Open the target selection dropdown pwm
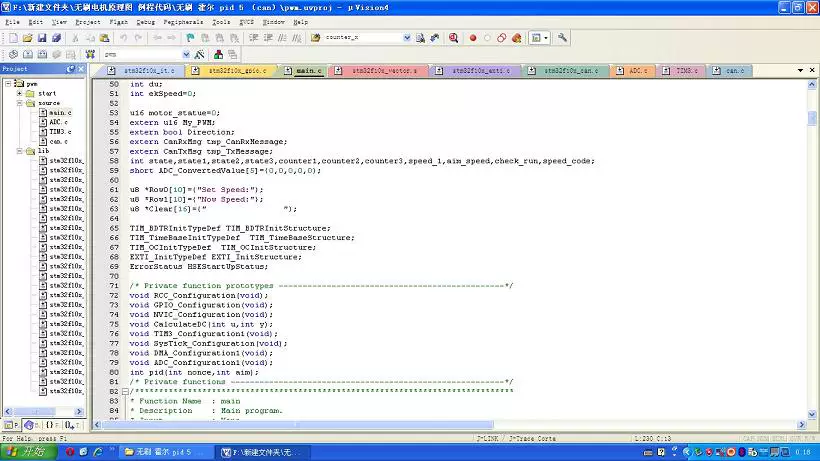 click(186, 54)
